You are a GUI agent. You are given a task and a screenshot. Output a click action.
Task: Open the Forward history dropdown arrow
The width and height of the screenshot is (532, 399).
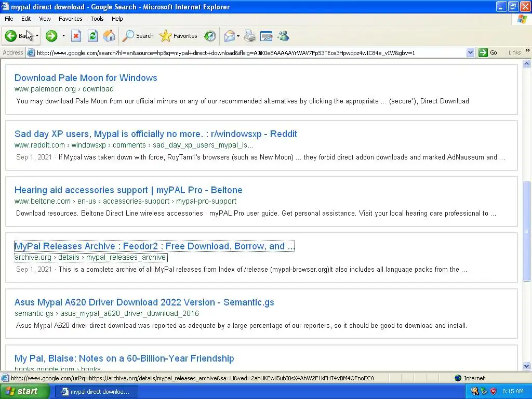point(63,36)
